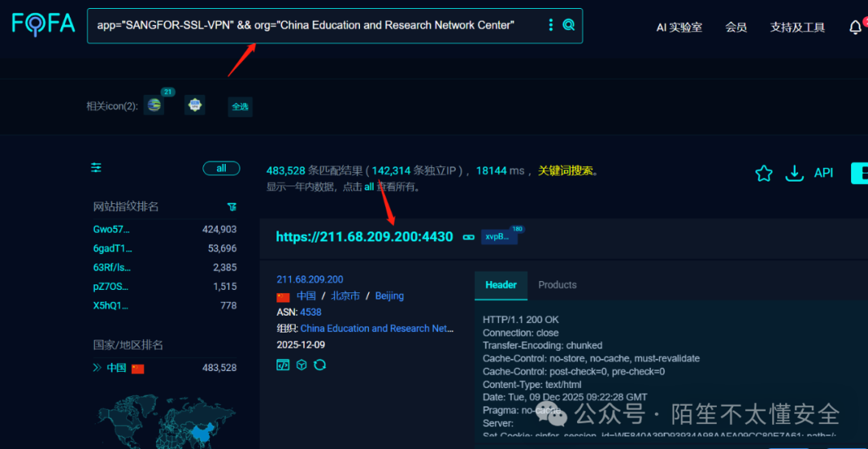Click China Education and Research Net... organization link

click(377, 329)
